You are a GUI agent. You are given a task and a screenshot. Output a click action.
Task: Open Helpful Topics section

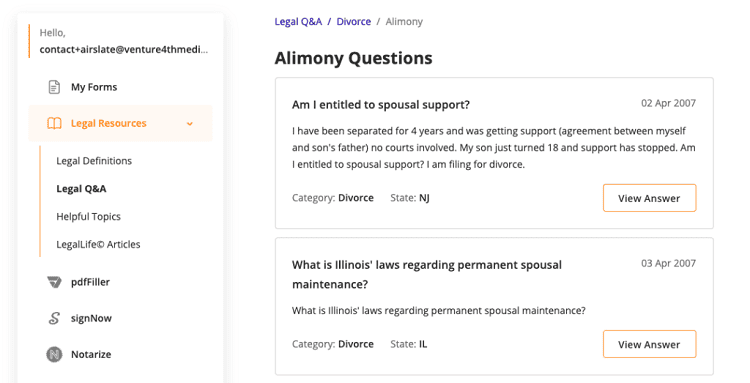pos(88,217)
